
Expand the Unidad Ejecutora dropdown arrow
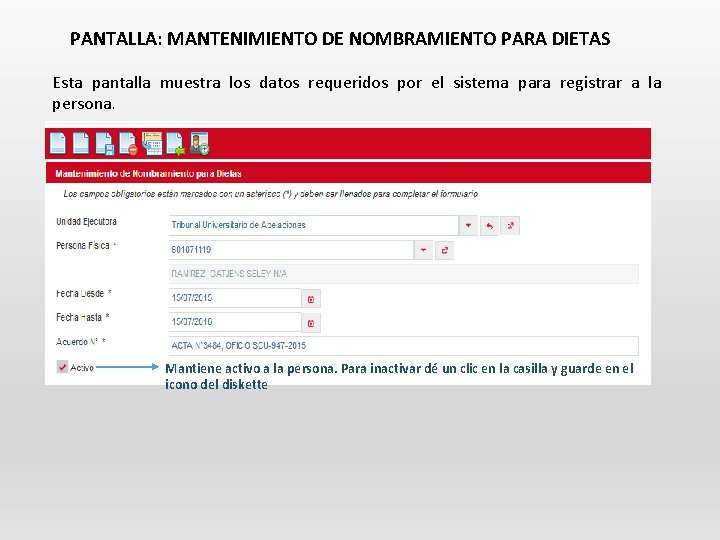pos(468,225)
